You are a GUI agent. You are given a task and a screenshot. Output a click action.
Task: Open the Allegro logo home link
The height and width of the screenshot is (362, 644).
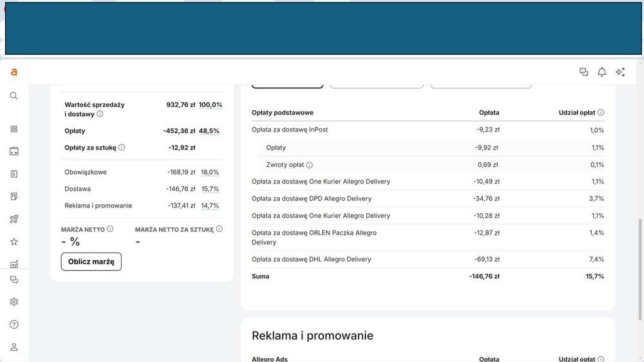click(x=14, y=72)
